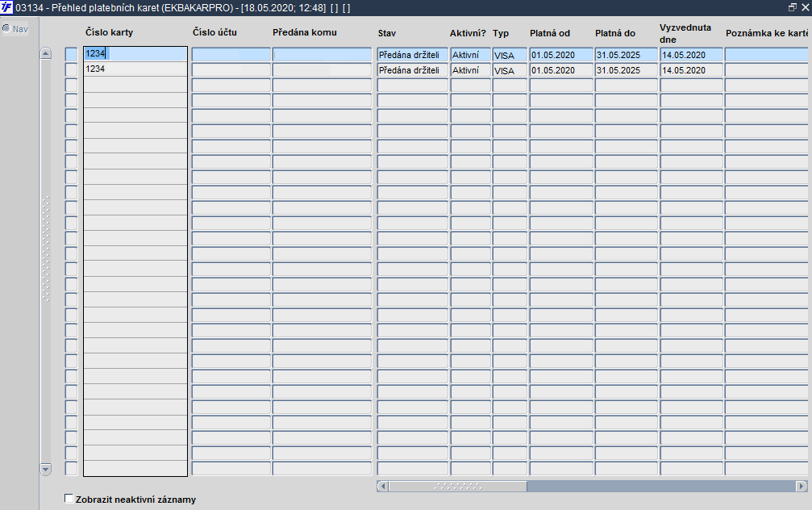Image resolution: width=812 pixels, height=510 pixels.
Task: Click first row's Platná od 01.05.2020
Action: (561, 54)
